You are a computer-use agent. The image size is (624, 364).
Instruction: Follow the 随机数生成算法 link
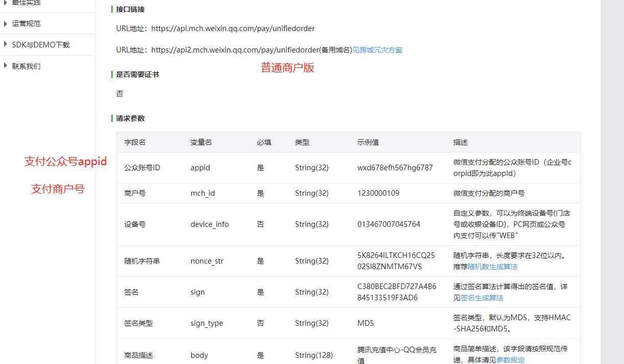point(492,267)
